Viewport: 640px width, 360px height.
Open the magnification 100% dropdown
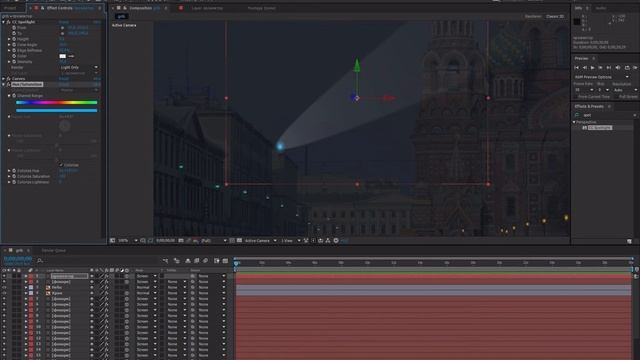(x=127, y=241)
